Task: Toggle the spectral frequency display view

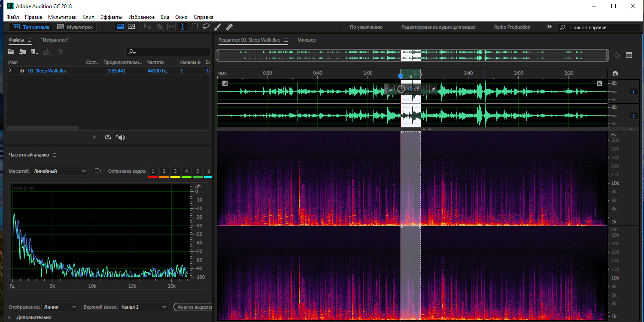Action: coord(120,27)
